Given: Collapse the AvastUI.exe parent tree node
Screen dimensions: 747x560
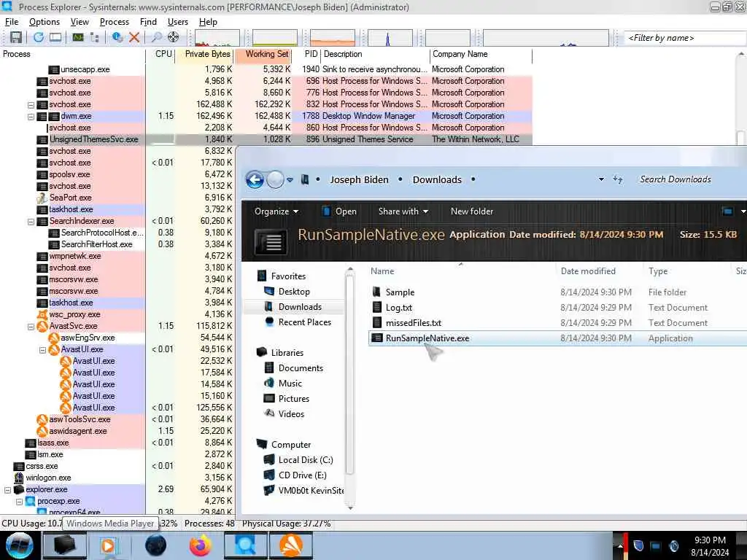Looking at the screenshot, I should coord(42,350).
